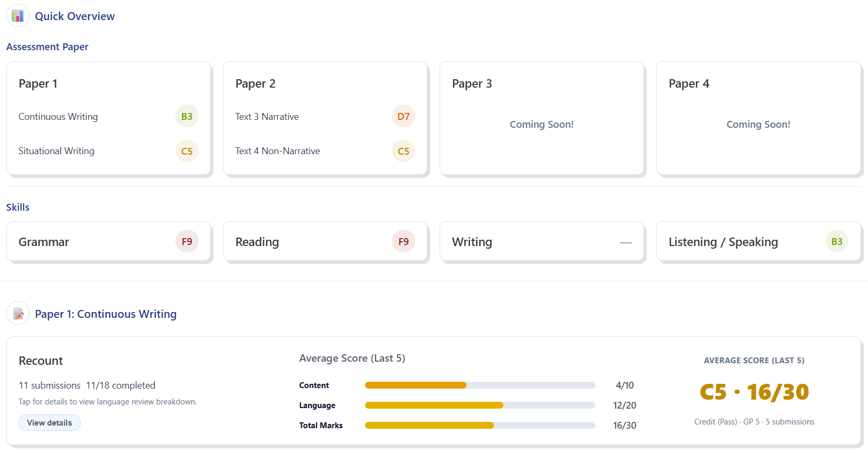Click the Content score progress bar
The height and width of the screenshot is (453, 868).
tap(480, 385)
